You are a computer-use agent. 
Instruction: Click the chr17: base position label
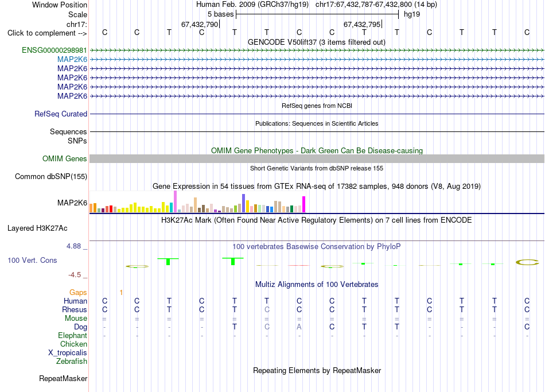[x=76, y=24]
